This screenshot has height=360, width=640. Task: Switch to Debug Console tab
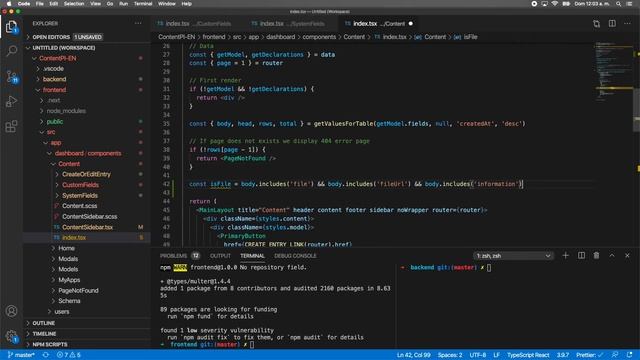(x=295, y=256)
